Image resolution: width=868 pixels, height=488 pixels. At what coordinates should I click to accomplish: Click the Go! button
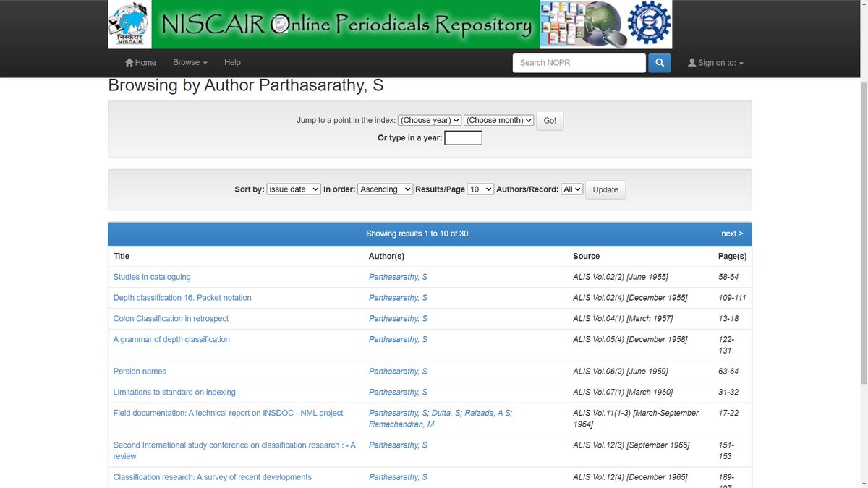pyautogui.click(x=550, y=121)
